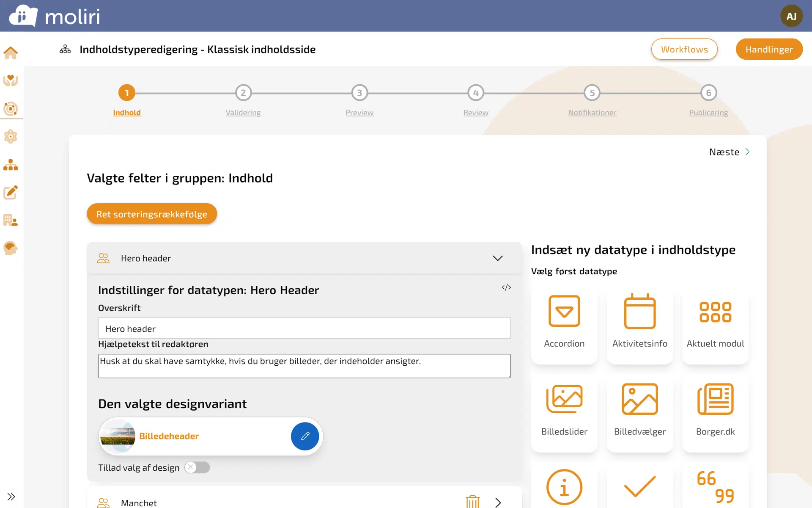
Task: Open step 4 Review
Action: coord(476,93)
